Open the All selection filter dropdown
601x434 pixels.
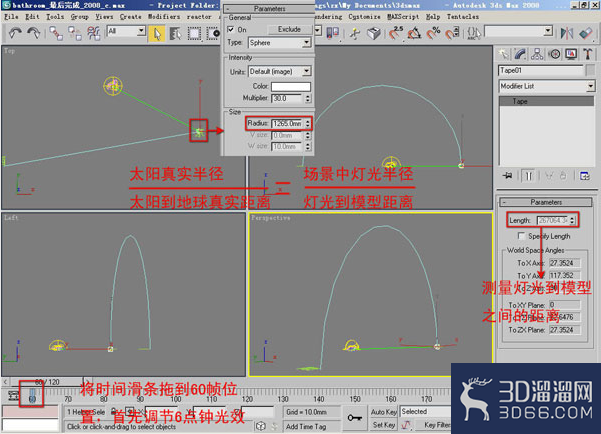pos(126,31)
